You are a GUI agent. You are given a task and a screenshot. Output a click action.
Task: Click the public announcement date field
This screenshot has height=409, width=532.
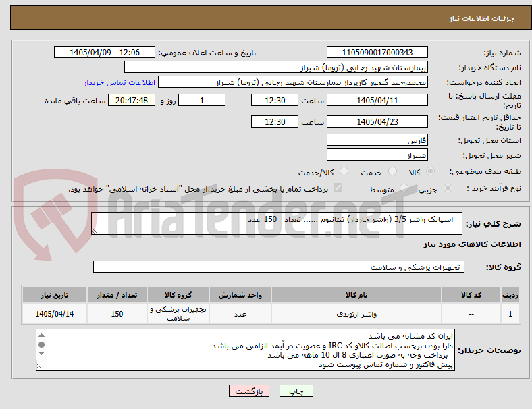coord(105,52)
